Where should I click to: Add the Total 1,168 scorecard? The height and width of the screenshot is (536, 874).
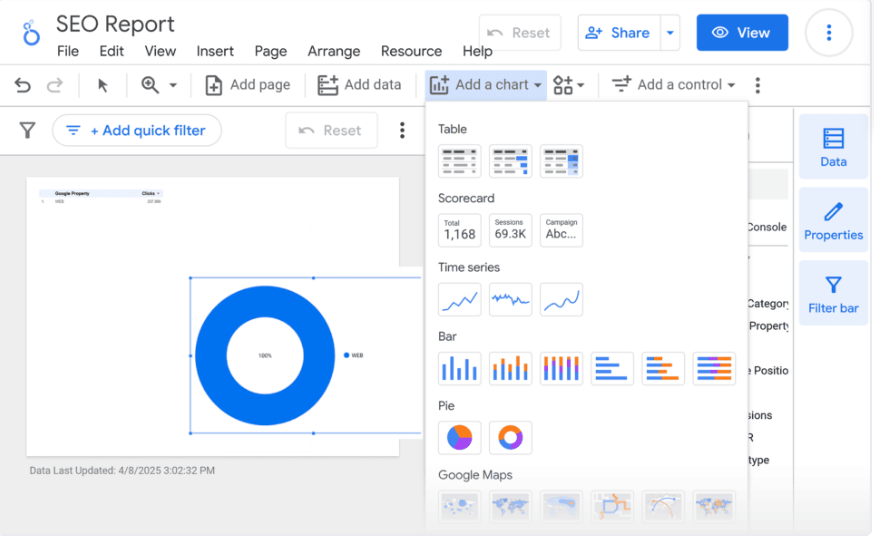coord(459,230)
